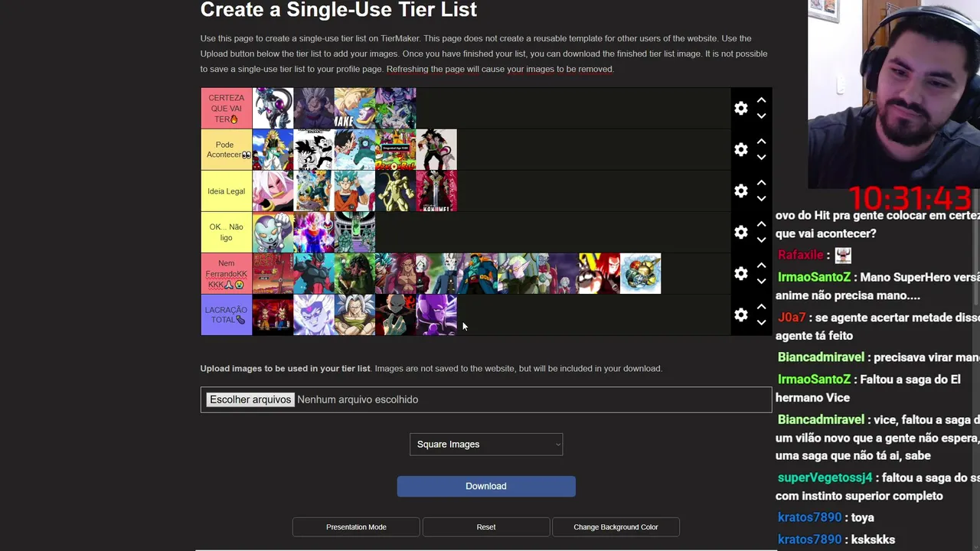The width and height of the screenshot is (980, 551).
Task: Move CERTEZA QUE VAI TER tier up
Action: coord(761,100)
